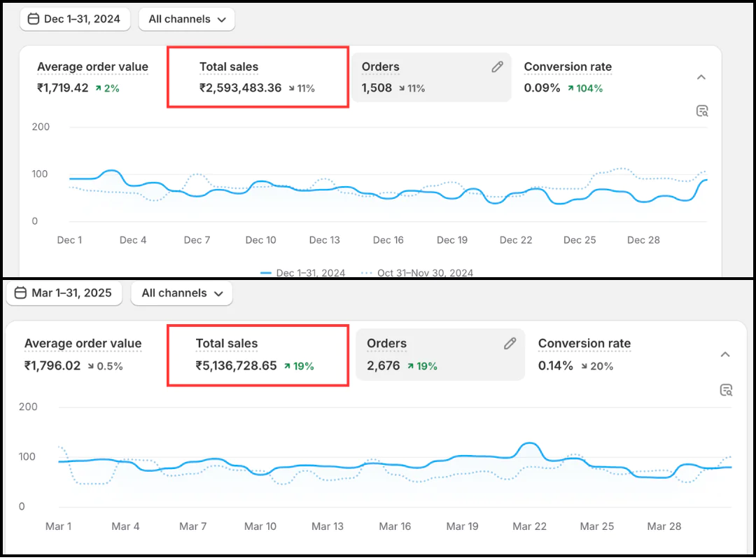
Task: Open the report view icon above March chart
Action: point(726,390)
